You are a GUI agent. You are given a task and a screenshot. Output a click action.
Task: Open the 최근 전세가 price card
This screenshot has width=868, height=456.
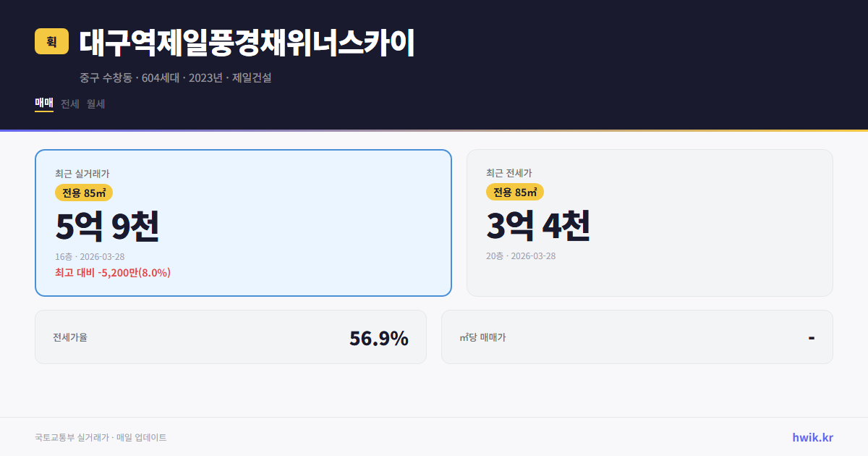pyautogui.click(x=650, y=222)
